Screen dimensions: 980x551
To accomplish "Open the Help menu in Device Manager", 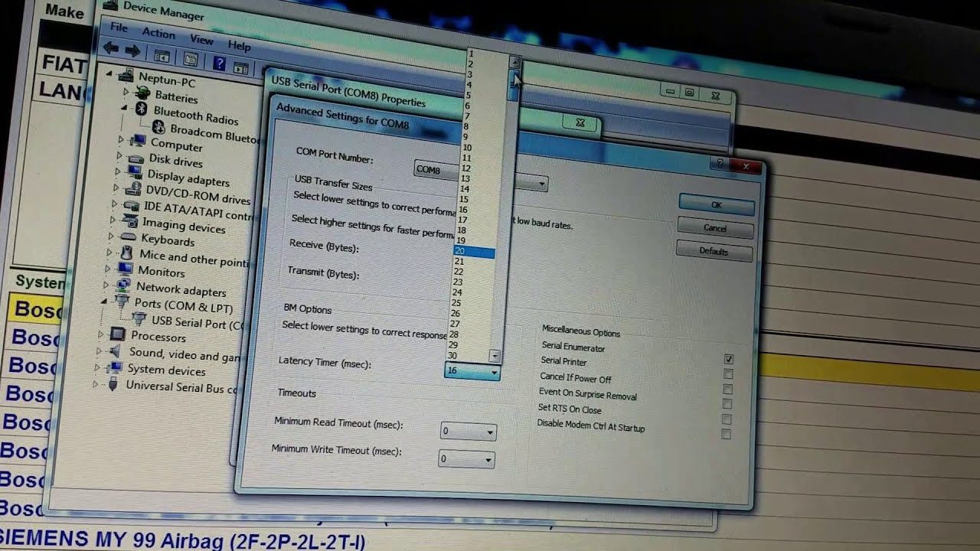I will pyautogui.click(x=239, y=45).
